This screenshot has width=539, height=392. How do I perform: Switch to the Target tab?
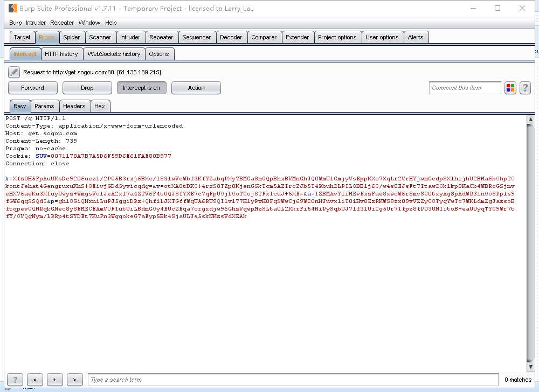tap(22, 37)
